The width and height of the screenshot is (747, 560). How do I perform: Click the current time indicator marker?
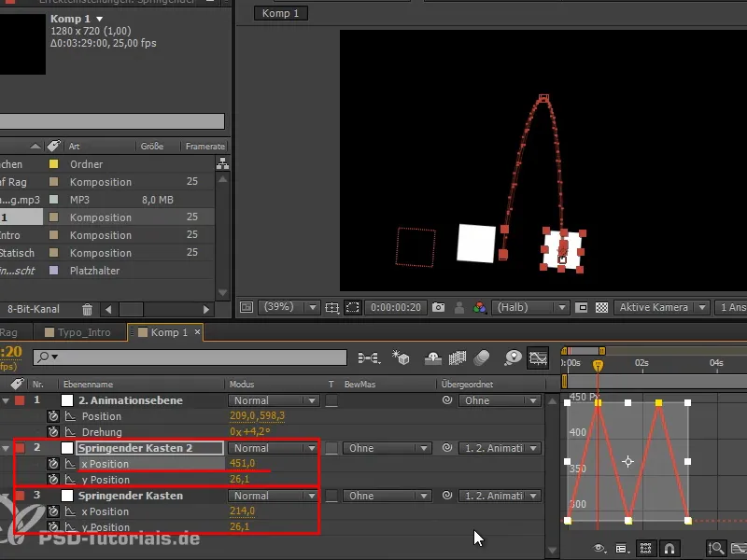click(x=598, y=366)
